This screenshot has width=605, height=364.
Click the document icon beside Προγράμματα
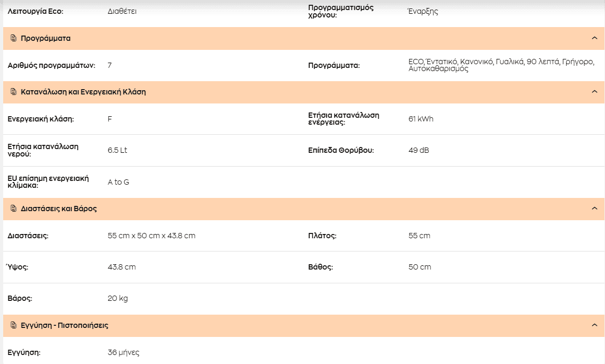[13, 38]
